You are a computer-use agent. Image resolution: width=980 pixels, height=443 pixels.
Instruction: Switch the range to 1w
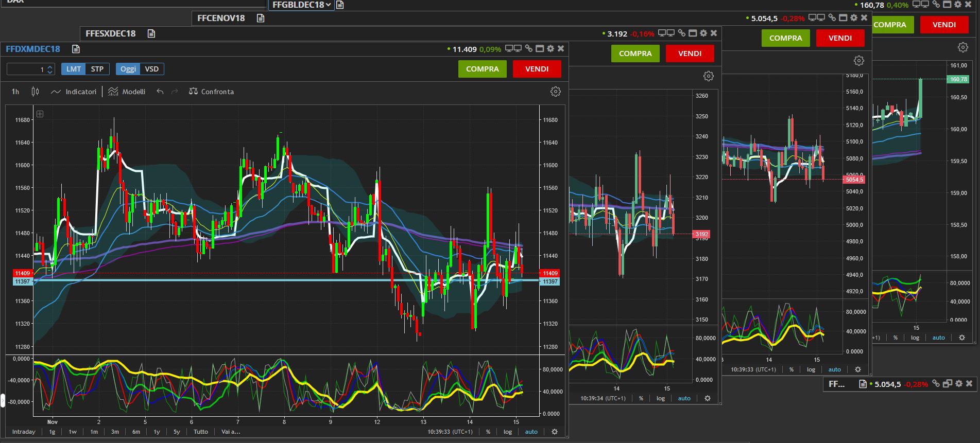pyautogui.click(x=73, y=432)
